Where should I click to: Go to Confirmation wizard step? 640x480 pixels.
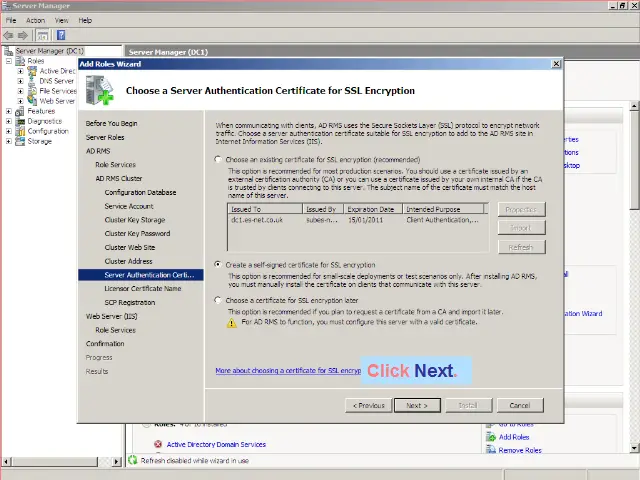pos(105,343)
